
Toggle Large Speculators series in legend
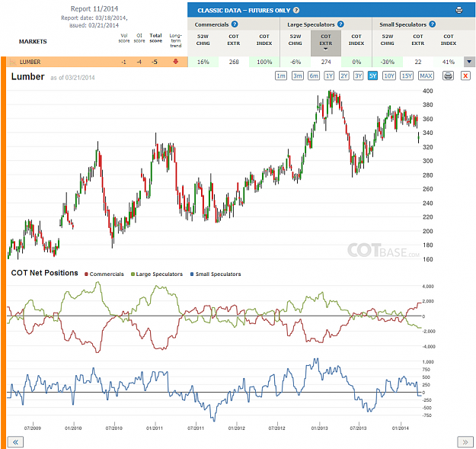point(157,274)
